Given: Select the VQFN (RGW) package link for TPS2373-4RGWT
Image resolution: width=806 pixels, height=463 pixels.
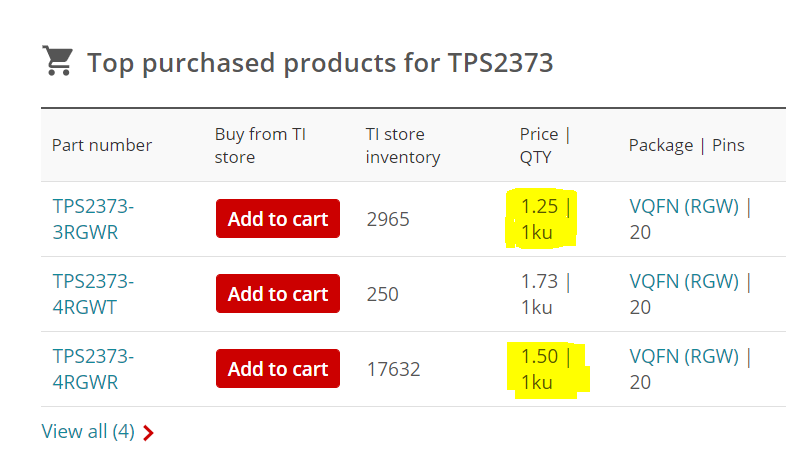Looking at the screenshot, I should (x=684, y=282).
